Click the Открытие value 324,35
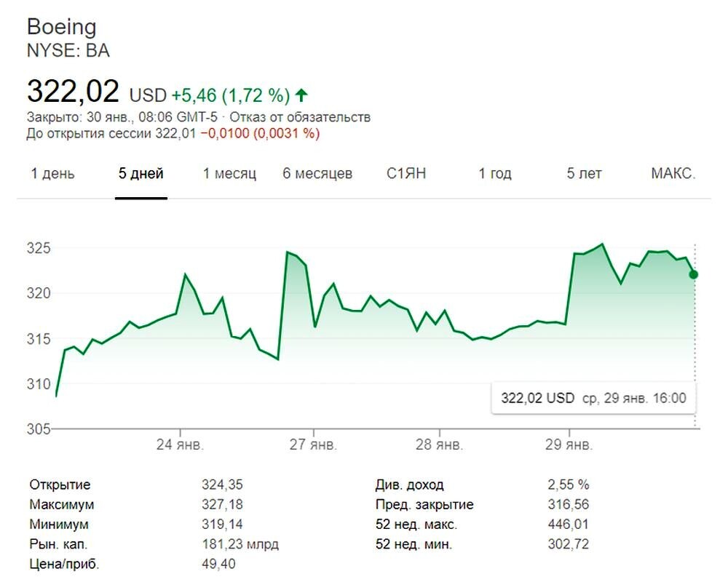 click(x=222, y=485)
